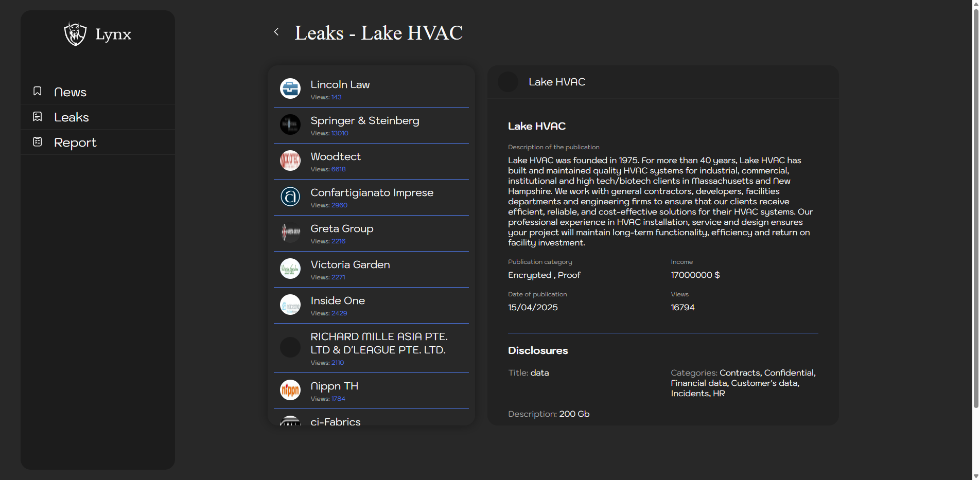
Task: Open the RICHARD MILLE ASIA PTE. LTD entry
Action: point(378,343)
